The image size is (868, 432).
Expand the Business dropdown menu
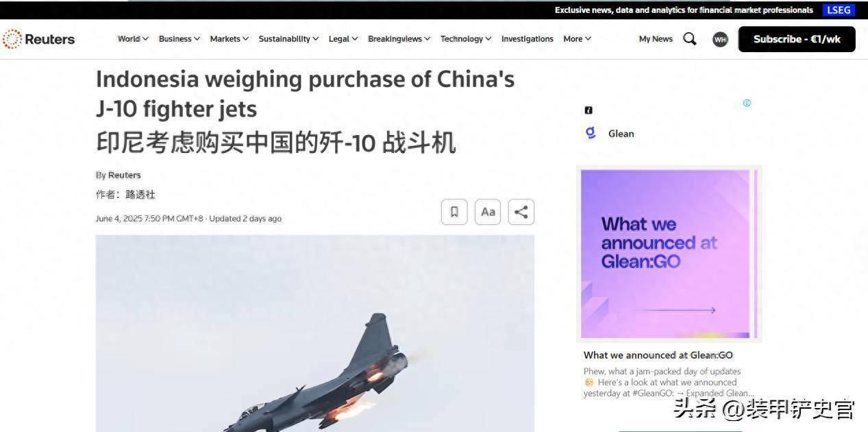click(179, 39)
